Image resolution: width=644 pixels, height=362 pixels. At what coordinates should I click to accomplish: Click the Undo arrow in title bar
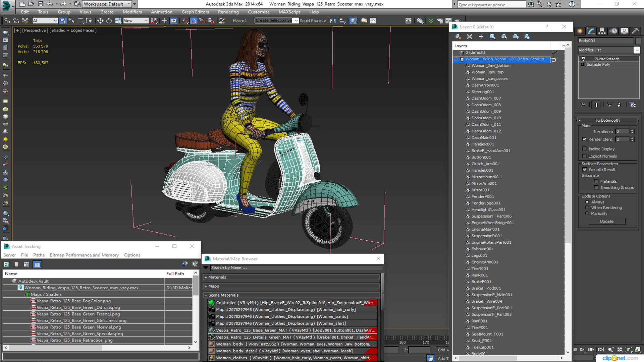[x=50, y=4]
